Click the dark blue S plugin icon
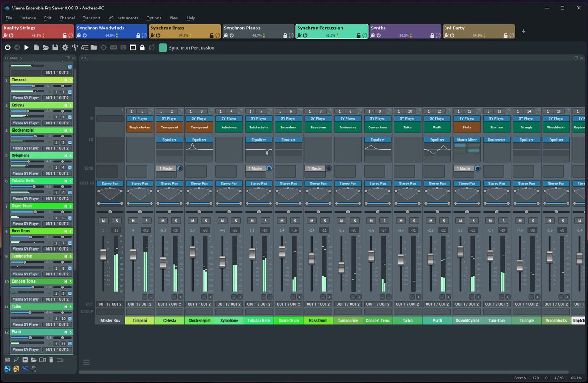This screenshot has width=588, height=383. pos(25,369)
